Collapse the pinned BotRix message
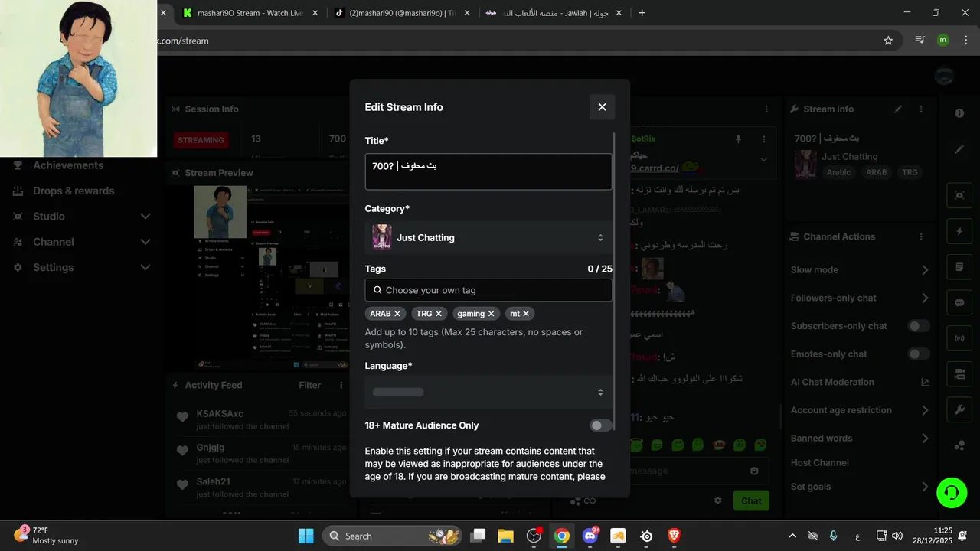Viewport: 980px width, 551px height. coord(763,160)
